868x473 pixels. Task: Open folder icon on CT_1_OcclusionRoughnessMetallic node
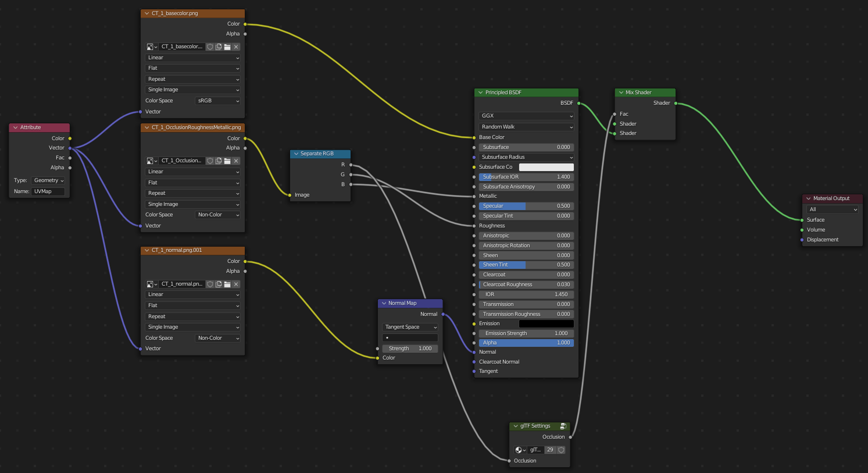pos(227,161)
